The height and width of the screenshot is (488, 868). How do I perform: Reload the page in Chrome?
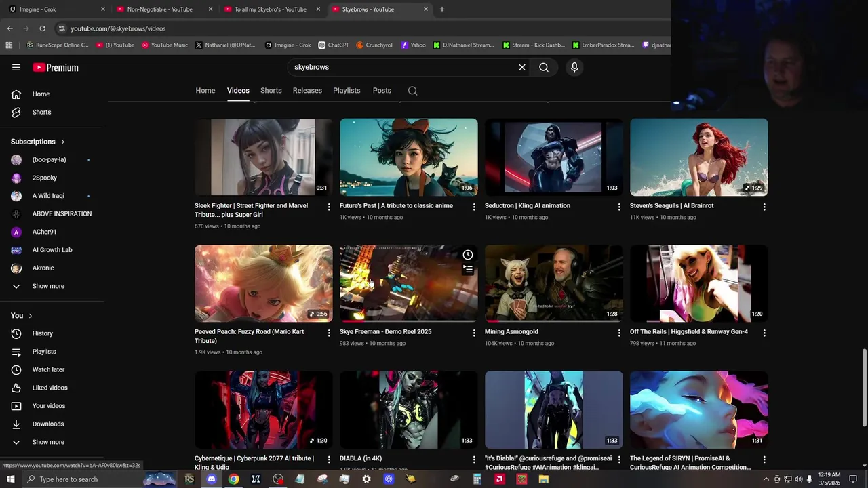42,28
